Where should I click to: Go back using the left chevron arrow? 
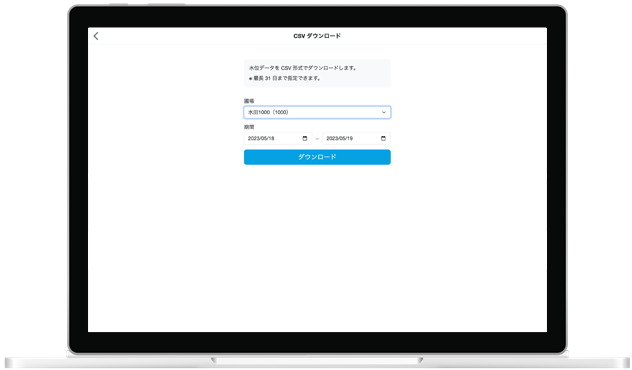tap(96, 36)
